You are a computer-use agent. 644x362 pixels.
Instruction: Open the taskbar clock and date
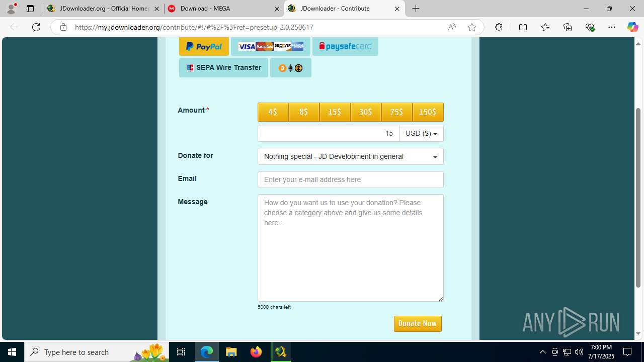point(601,352)
